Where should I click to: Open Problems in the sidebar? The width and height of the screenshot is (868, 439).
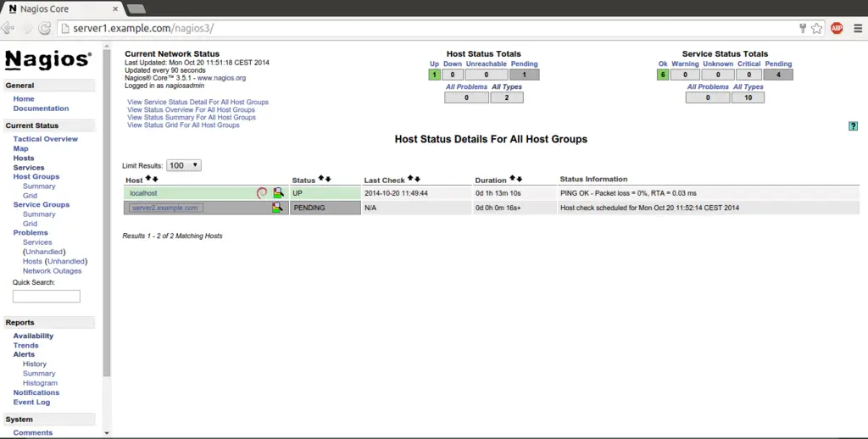coord(31,232)
